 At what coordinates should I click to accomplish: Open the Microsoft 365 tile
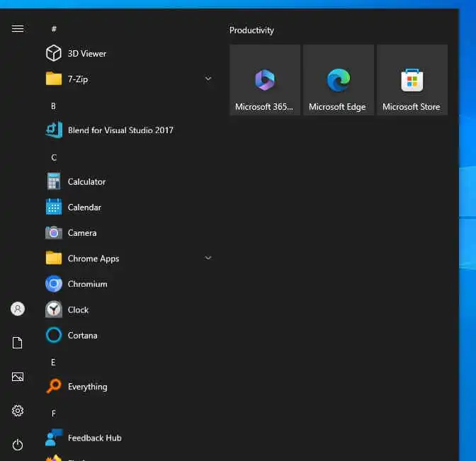click(x=265, y=80)
